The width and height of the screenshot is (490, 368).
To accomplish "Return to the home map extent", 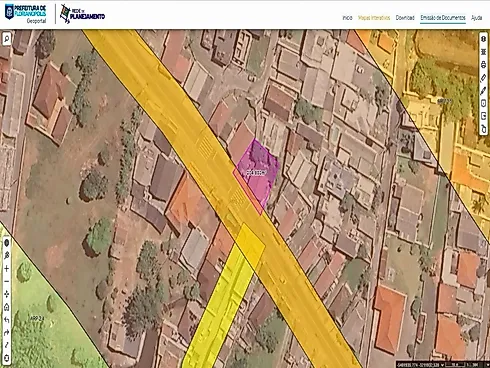I will pos(6,307).
